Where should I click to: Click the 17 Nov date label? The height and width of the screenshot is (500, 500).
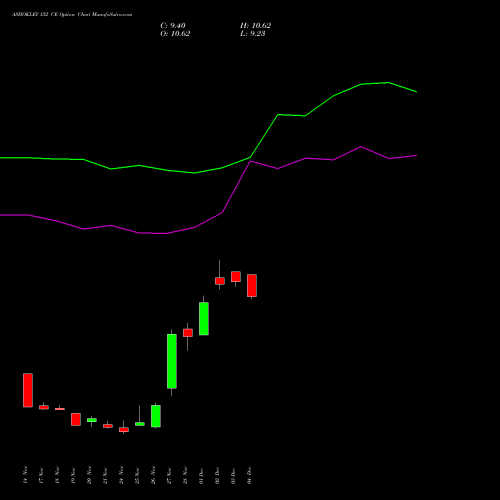click(41, 475)
